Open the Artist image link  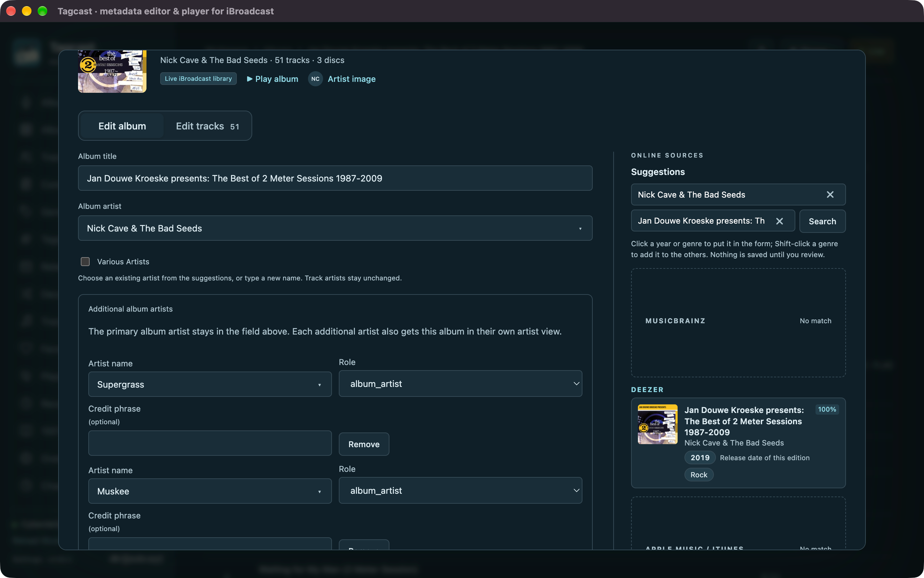tap(351, 79)
